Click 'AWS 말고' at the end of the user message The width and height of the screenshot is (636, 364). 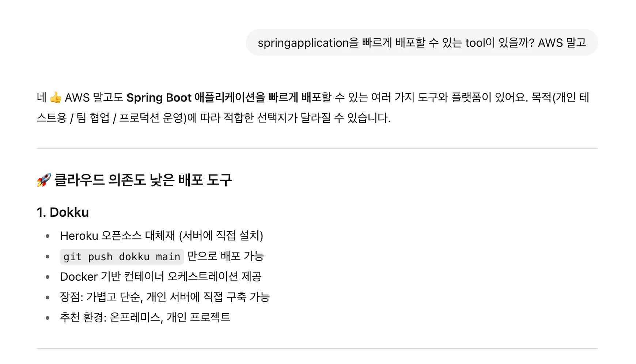pyautogui.click(x=562, y=43)
